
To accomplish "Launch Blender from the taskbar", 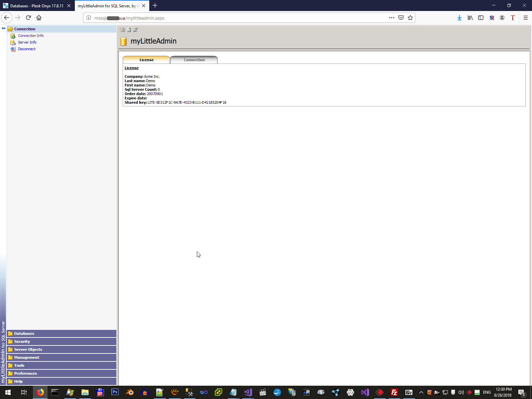I will point(130,392).
